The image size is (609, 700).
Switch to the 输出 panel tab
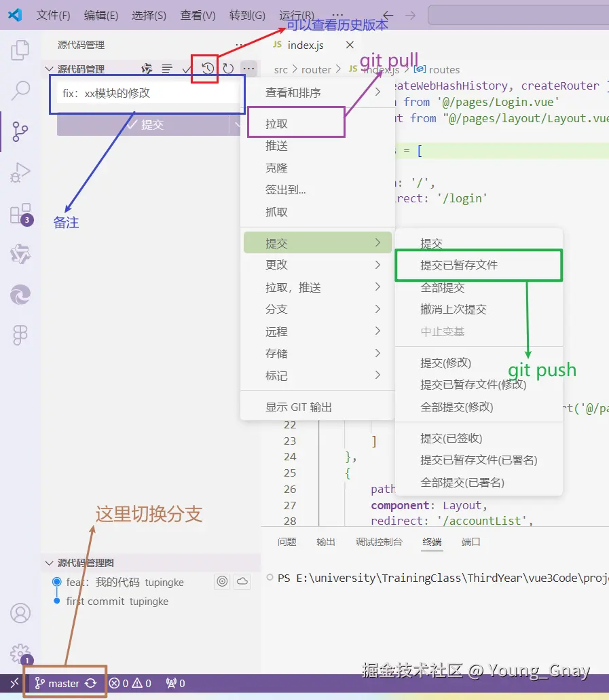coord(325,542)
